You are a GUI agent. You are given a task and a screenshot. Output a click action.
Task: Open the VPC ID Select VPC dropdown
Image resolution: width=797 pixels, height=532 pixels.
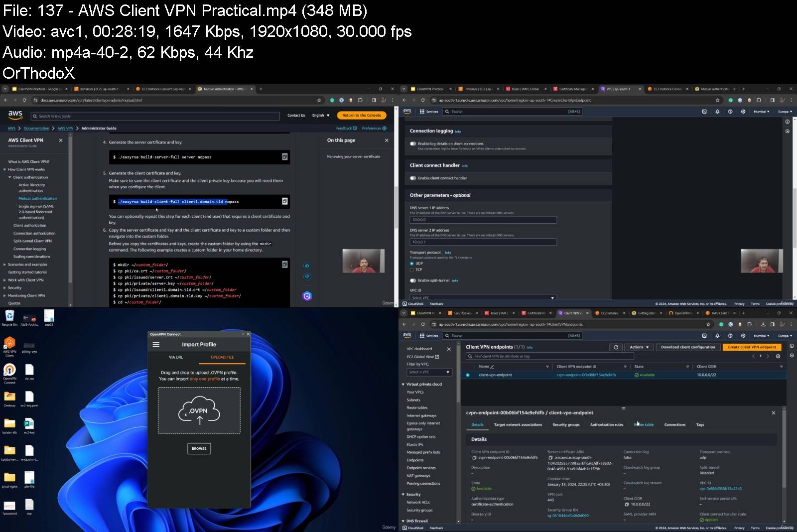pyautogui.click(x=483, y=297)
